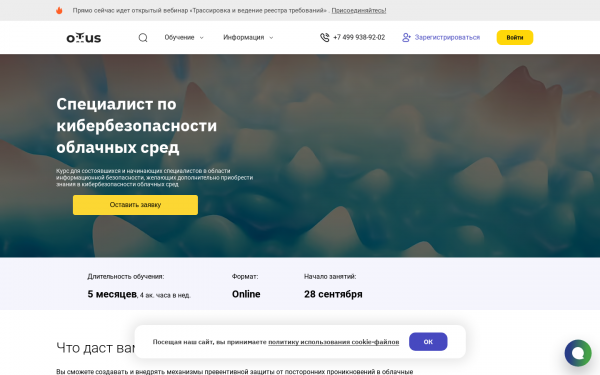Click the Информация chevron arrow
This screenshot has width=600, height=375.
pos(271,38)
